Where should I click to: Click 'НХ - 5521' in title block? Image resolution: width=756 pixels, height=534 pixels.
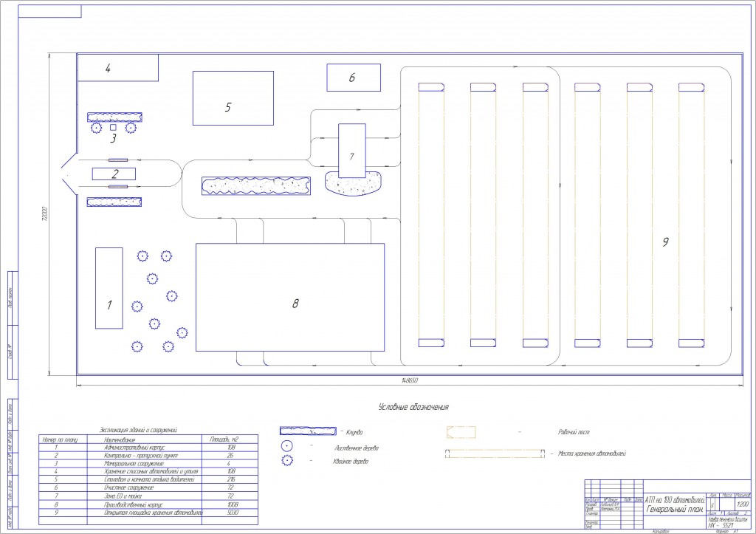coord(721,525)
